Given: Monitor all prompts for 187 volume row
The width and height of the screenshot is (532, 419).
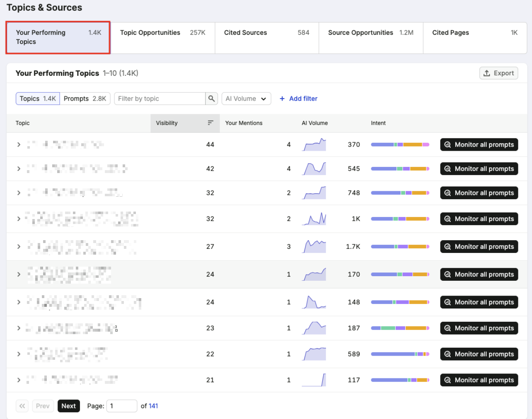Looking at the screenshot, I should tap(479, 328).
